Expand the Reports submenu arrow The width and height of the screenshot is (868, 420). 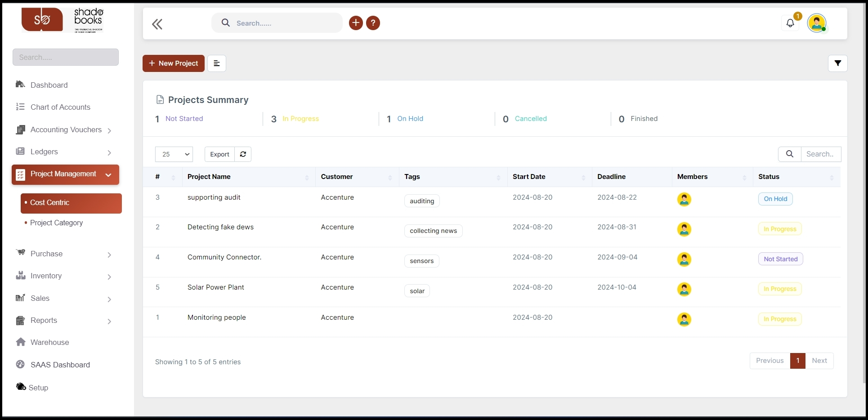click(109, 322)
